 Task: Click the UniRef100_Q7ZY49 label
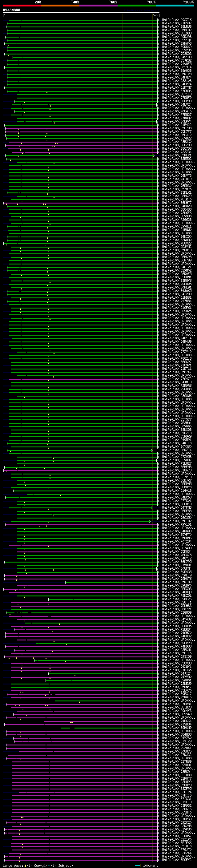coord(176,352)
